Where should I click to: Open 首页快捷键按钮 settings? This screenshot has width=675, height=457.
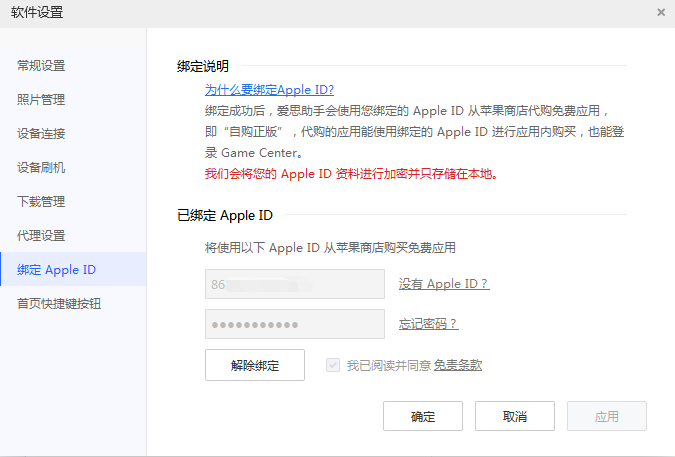coord(59,304)
